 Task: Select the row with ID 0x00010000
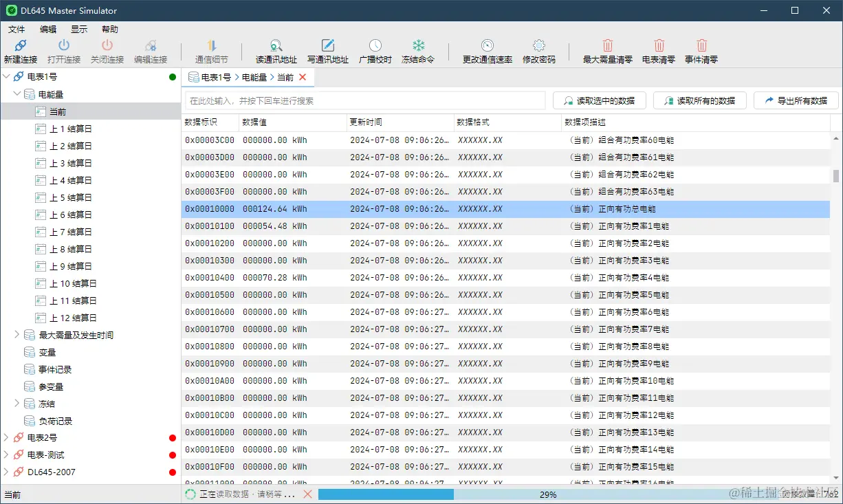coord(505,209)
